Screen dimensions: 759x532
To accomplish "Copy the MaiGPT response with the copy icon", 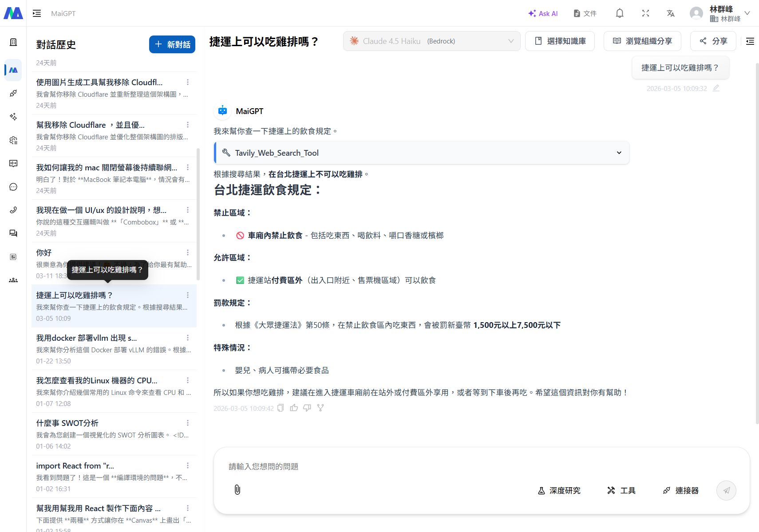I will tap(280, 408).
